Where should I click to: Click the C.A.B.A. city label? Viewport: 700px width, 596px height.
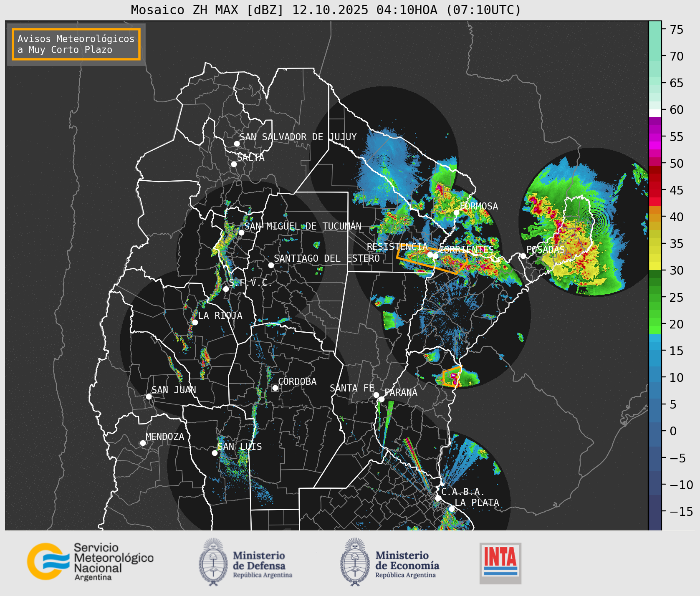(463, 492)
